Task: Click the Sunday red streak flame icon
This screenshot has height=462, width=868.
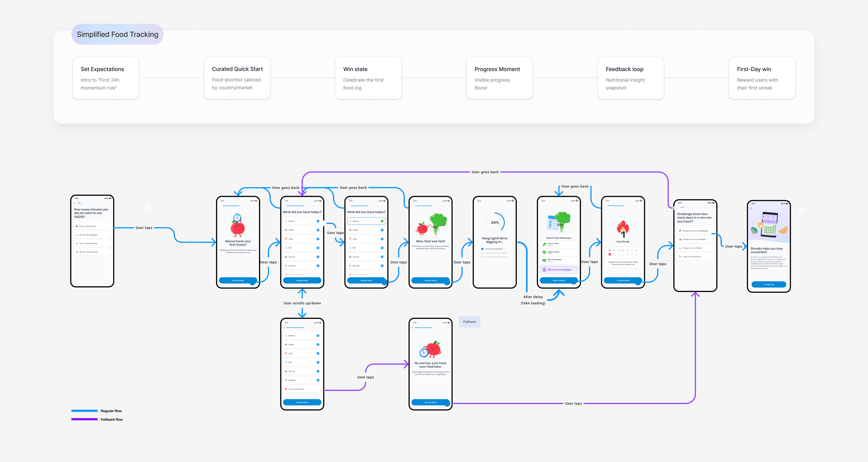Action: click(x=610, y=254)
